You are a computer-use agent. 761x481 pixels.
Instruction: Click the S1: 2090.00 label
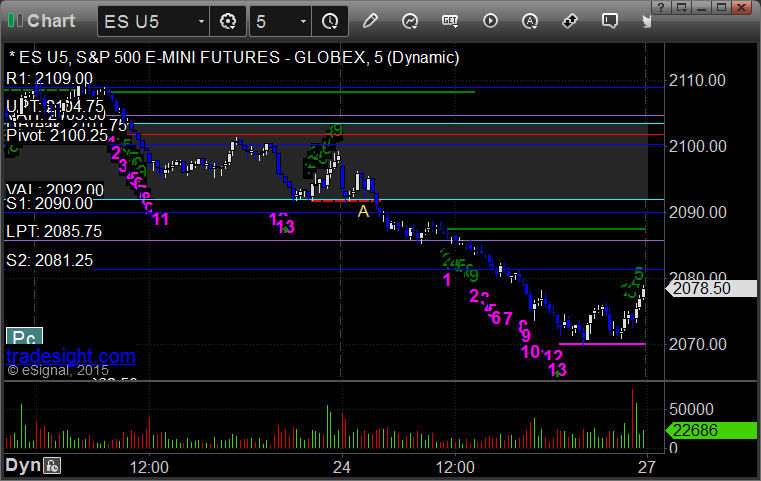click(x=49, y=203)
